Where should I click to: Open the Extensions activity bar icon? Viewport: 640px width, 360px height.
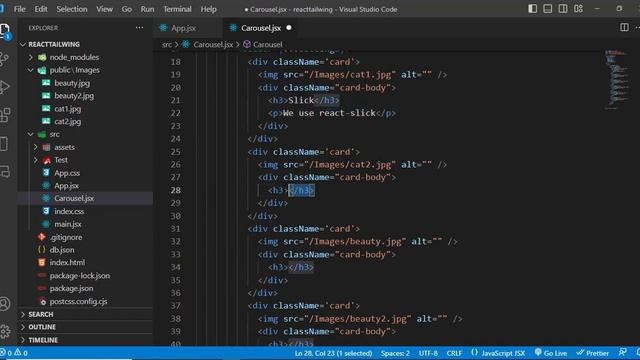coord(4,116)
